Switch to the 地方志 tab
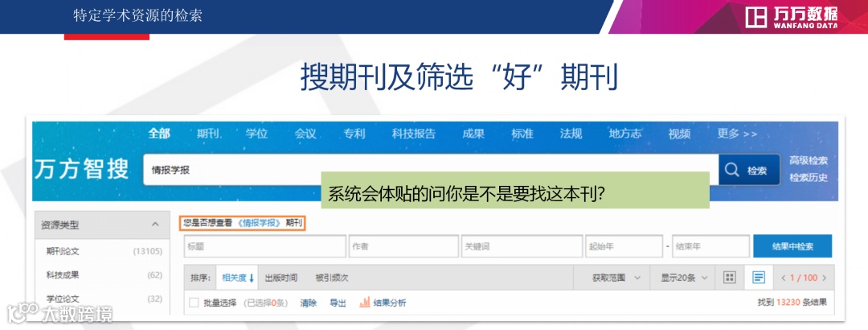868x330 pixels. click(625, 134)
